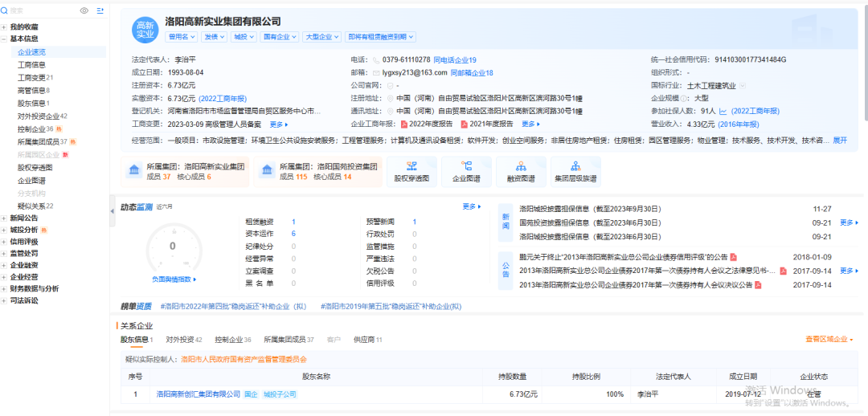Open the 即将有租赁融资到期 dropdown tag
Viewport: 868px width, 416px height.
pos(379,37)
